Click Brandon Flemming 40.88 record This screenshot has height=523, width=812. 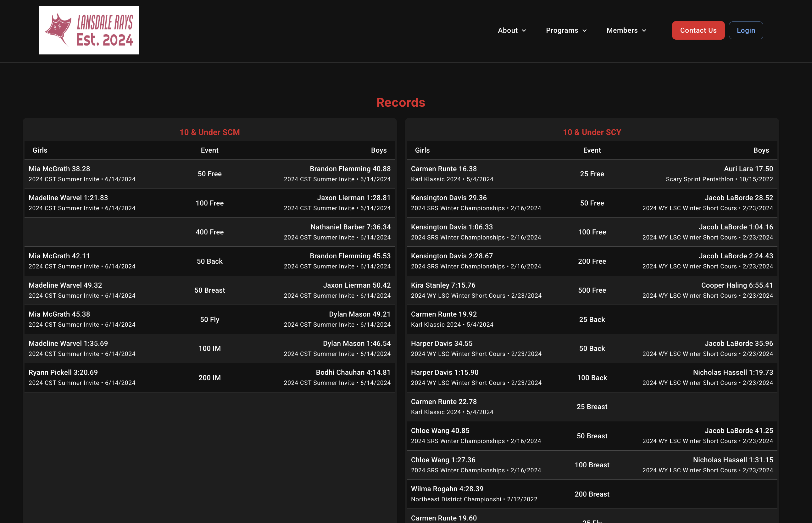point(350,169)
